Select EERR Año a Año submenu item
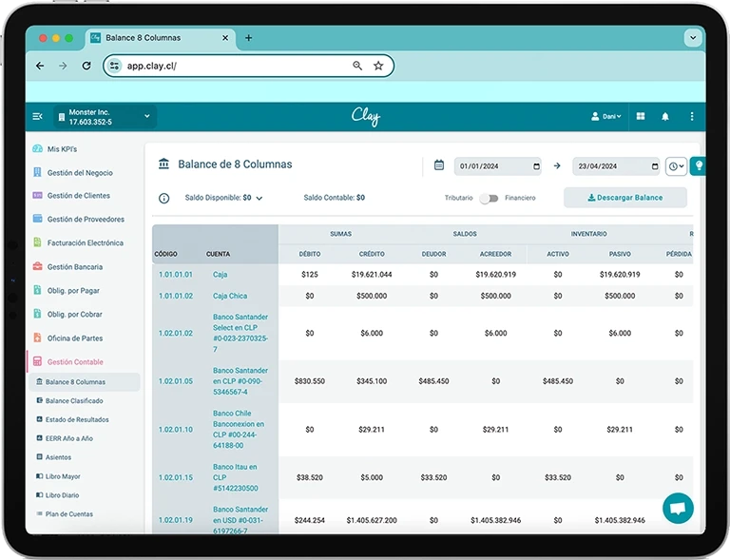Image resolution: width=730 pixels, height=560 pixels. 68,438
